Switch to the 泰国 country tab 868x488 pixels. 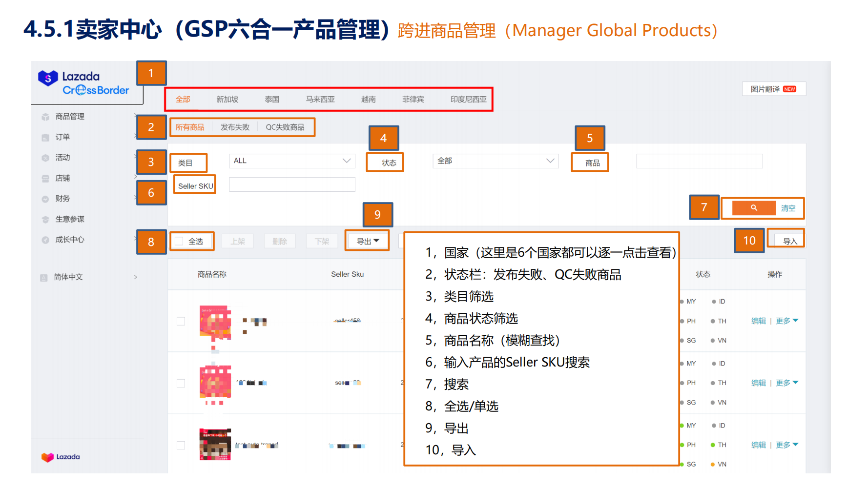click(x=272, y=99)
